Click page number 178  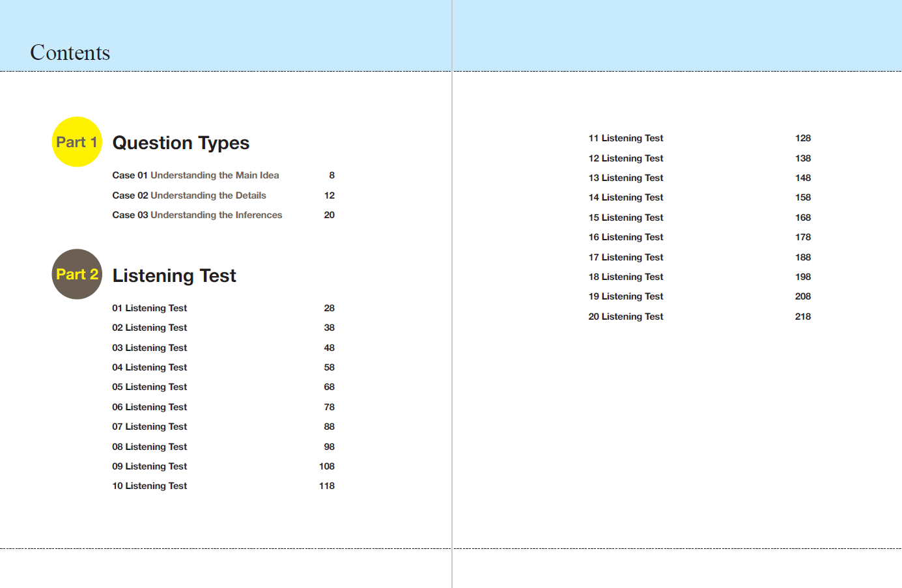coord(803,237)
